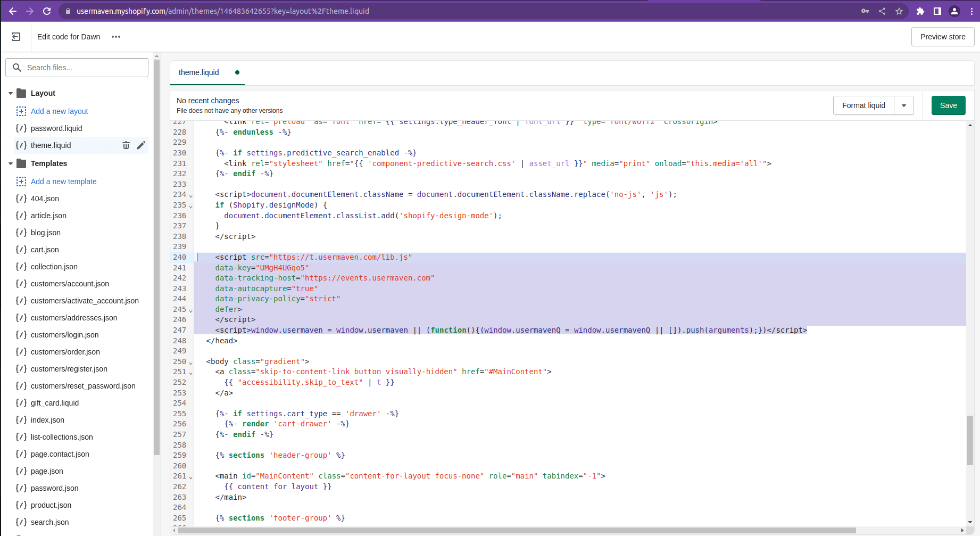Viewport: 980px width, 536px height.
Task: Open the Format liquid dropdown arrow
Action: coord(904,105)
